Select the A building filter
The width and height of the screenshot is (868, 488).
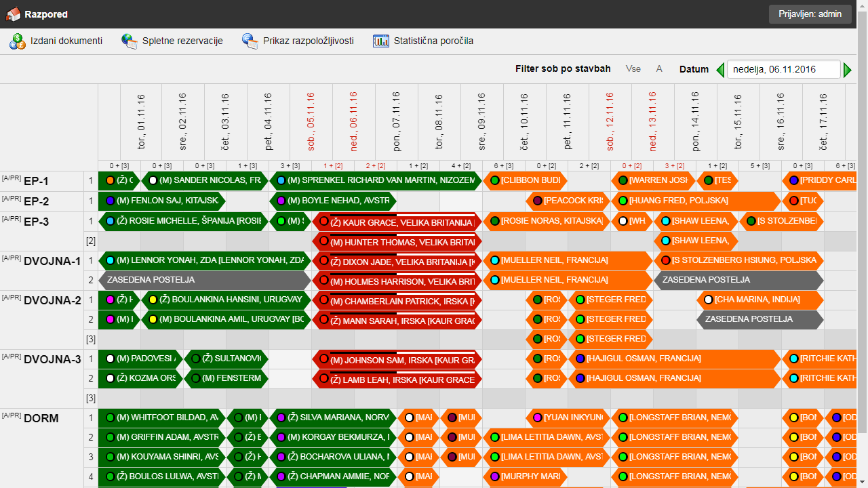[x=659, y=69]
